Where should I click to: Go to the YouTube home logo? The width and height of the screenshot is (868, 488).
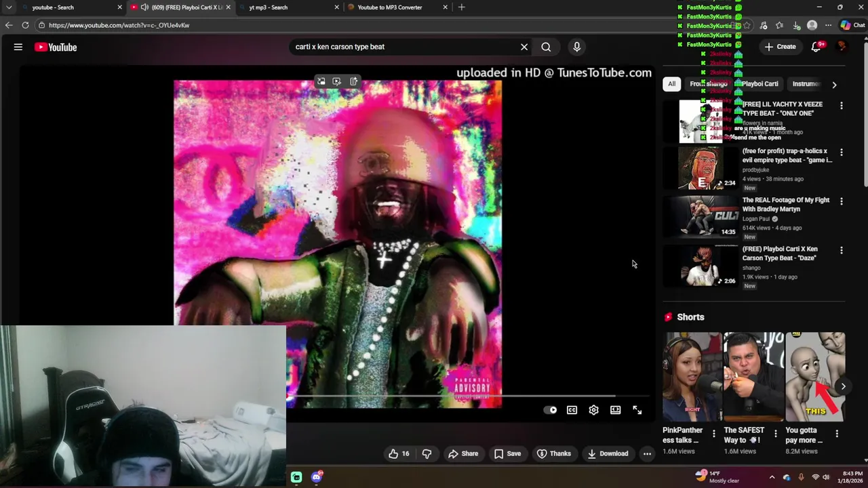pos(56,47)
